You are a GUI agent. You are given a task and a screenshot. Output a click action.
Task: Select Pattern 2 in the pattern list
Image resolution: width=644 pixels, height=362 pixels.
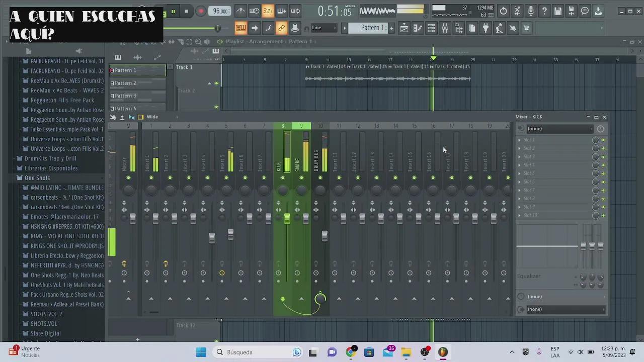point(125,83)
